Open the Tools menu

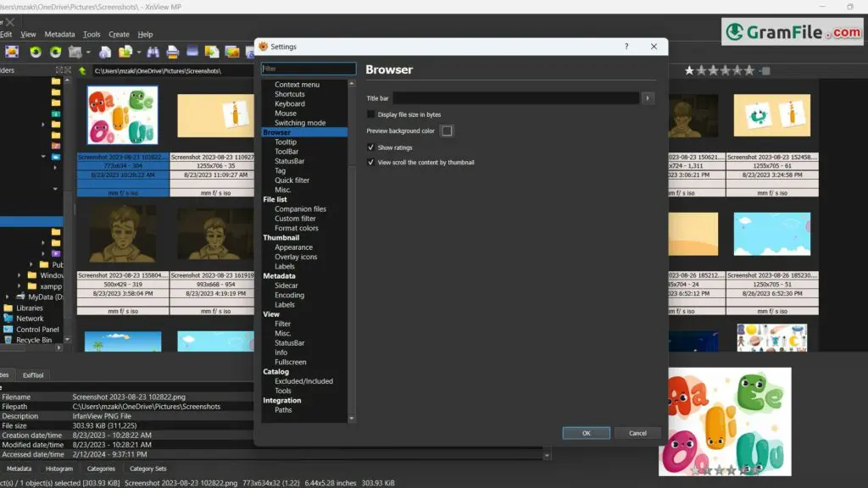pos(92,34)
